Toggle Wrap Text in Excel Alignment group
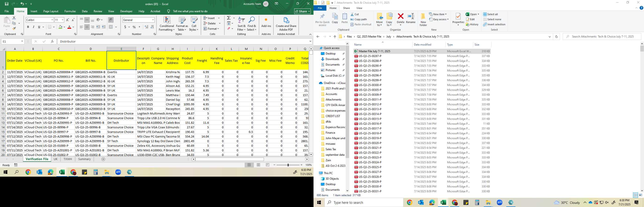Screen dimensions: 644x207 click(x=111, y=20)
